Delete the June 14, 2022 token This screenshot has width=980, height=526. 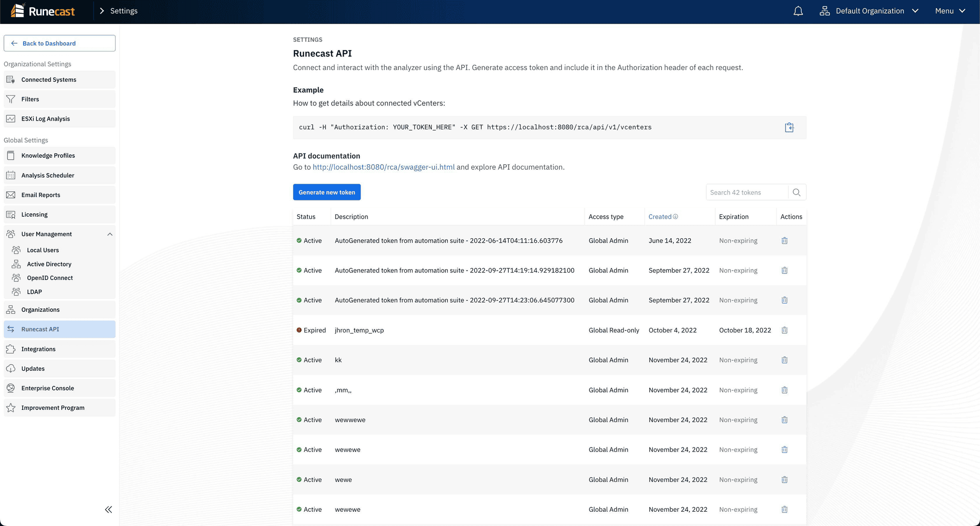pos(784,241)
